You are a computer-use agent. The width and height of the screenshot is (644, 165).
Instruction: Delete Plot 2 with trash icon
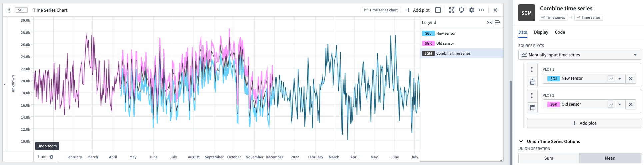tap(532, 108)
